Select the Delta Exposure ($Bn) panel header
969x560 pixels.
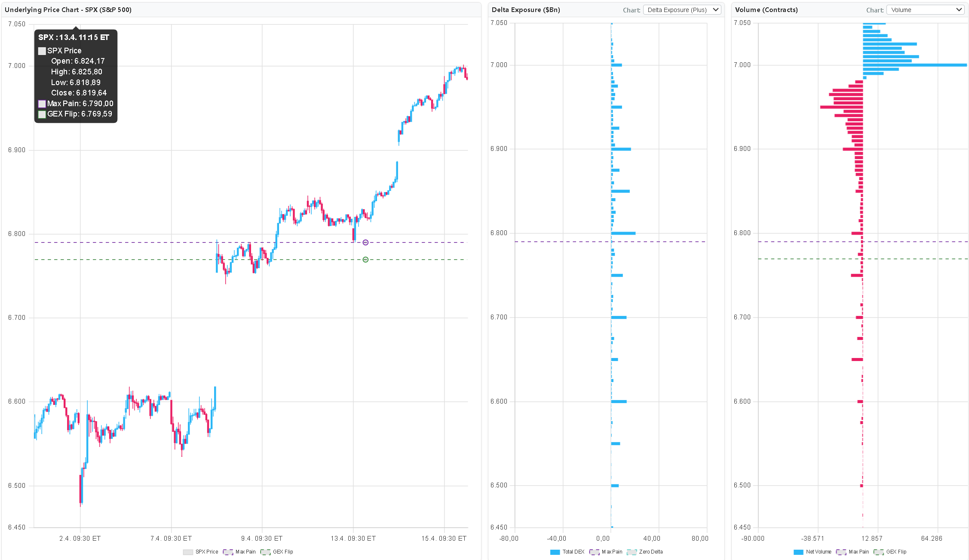(x=525, y=9)
